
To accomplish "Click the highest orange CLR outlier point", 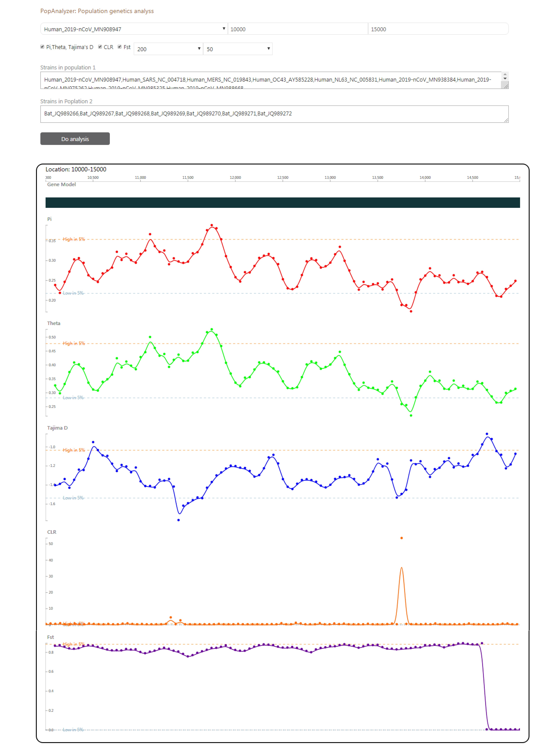I will (402, 538).
